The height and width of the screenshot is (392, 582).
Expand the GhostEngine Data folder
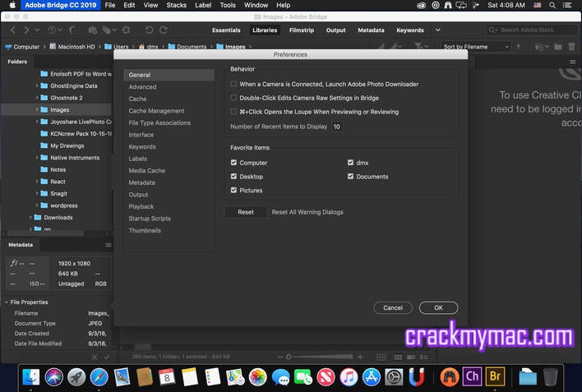[37, 85]
